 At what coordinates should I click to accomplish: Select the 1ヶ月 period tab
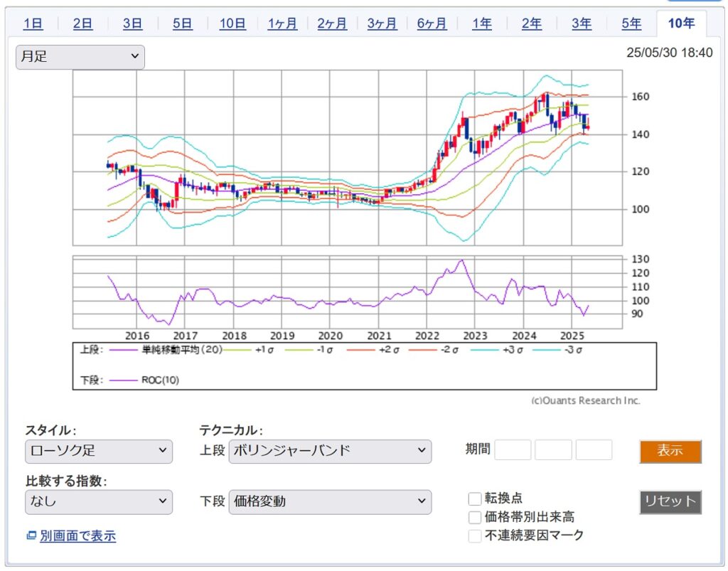(x=282, y=23)
